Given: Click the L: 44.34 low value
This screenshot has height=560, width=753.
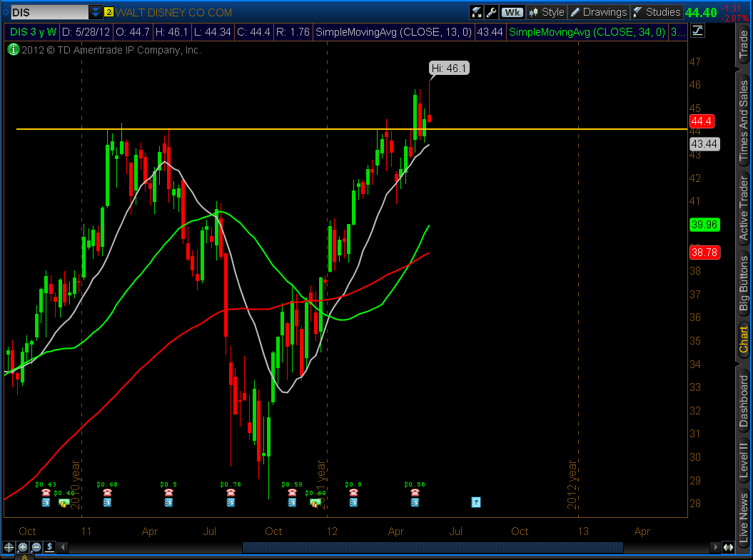Looking at the screenshot, I should [212, 32].
